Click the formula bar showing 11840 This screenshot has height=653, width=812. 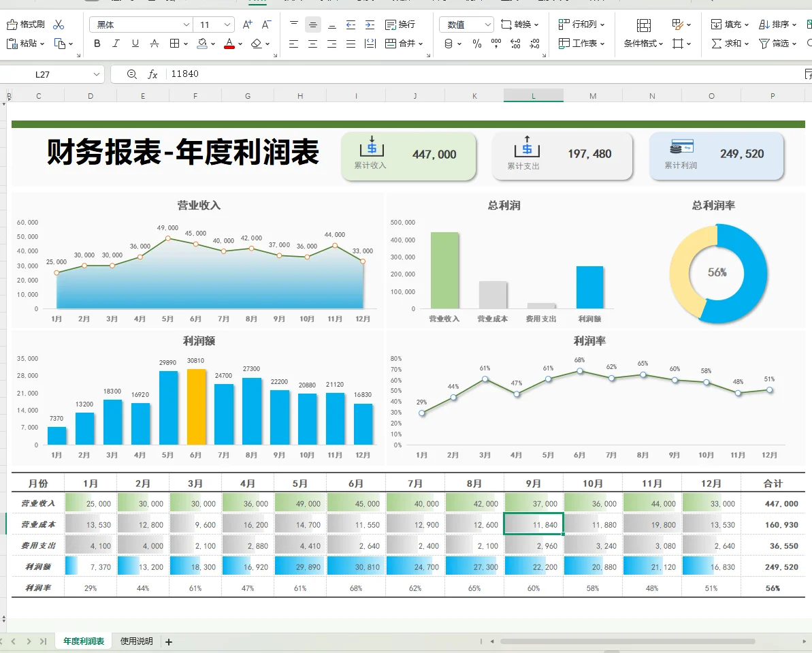pos(482,74)
